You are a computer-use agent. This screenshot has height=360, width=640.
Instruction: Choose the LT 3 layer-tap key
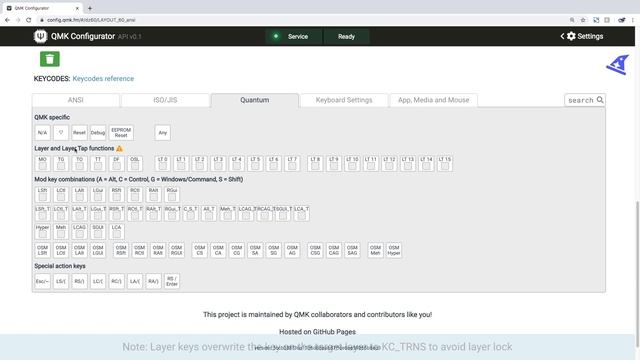pyautogui.click(x=218, y=164)
